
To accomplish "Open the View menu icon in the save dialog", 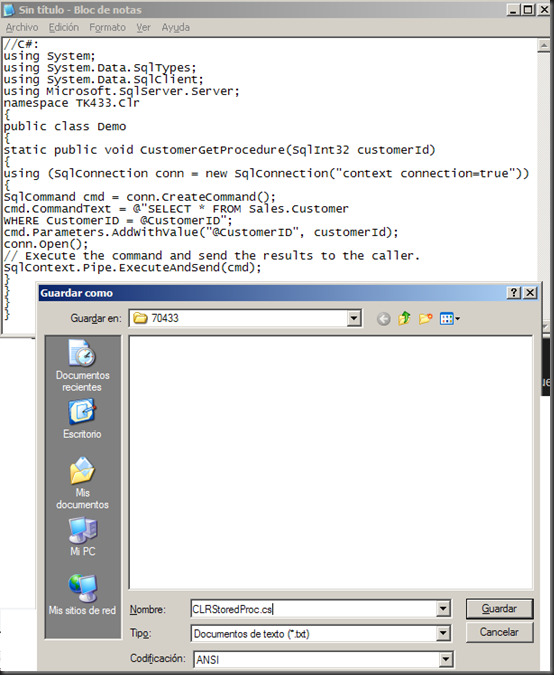I will 449,319.
